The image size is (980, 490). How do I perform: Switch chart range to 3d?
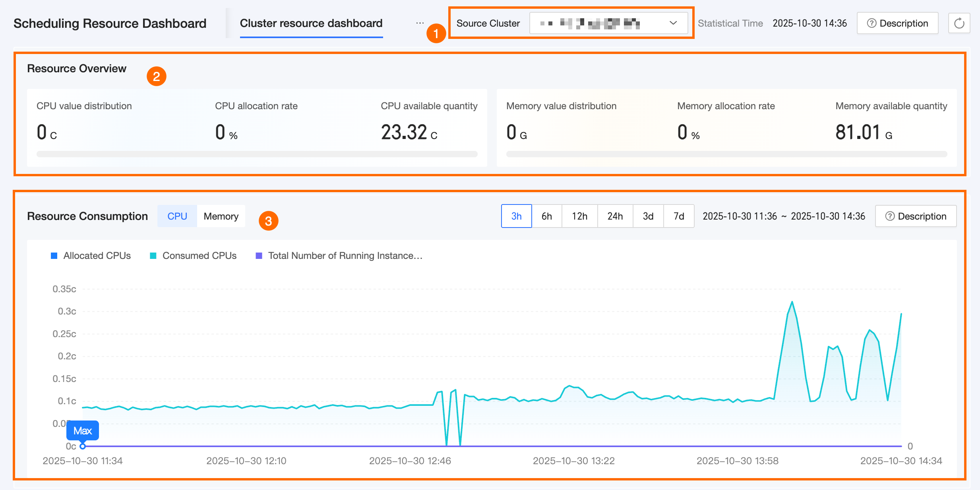pos(648,216)
